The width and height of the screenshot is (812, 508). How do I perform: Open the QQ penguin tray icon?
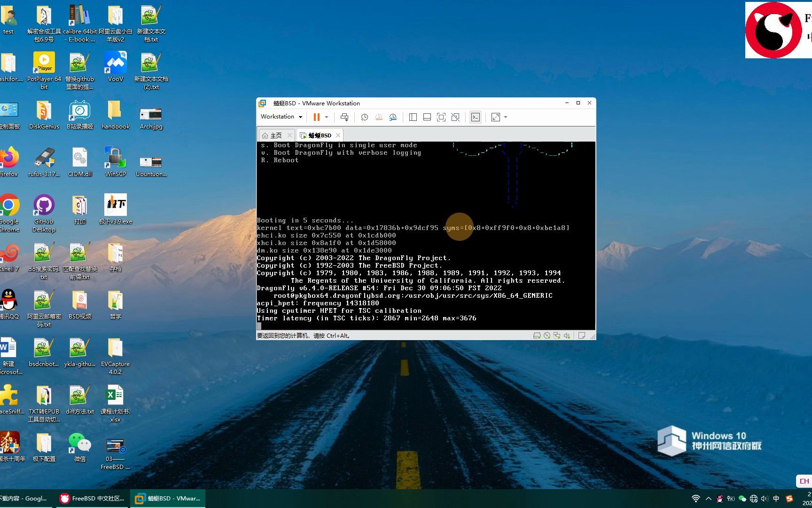(x=719, y=499)
